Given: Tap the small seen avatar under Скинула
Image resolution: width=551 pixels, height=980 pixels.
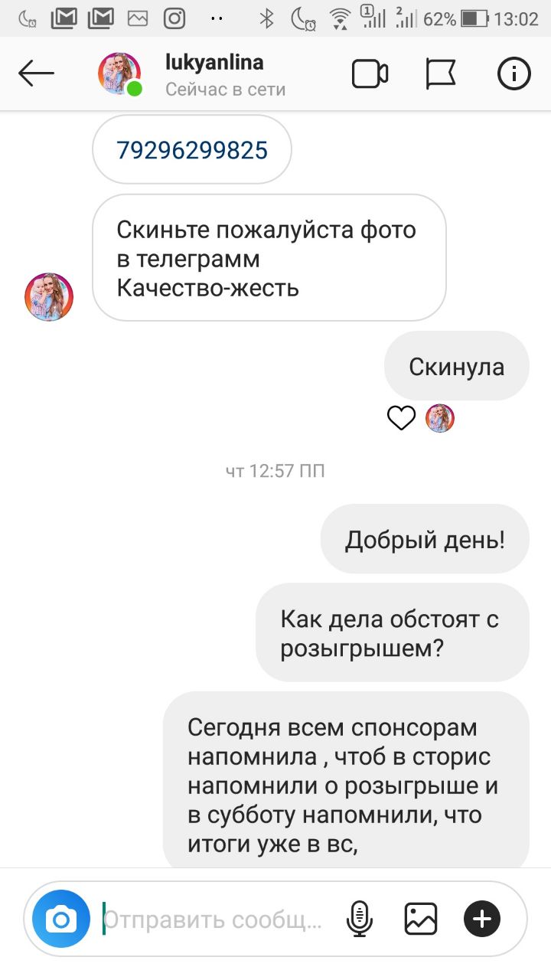Looking at the screenshot, I should coord(440,418).
